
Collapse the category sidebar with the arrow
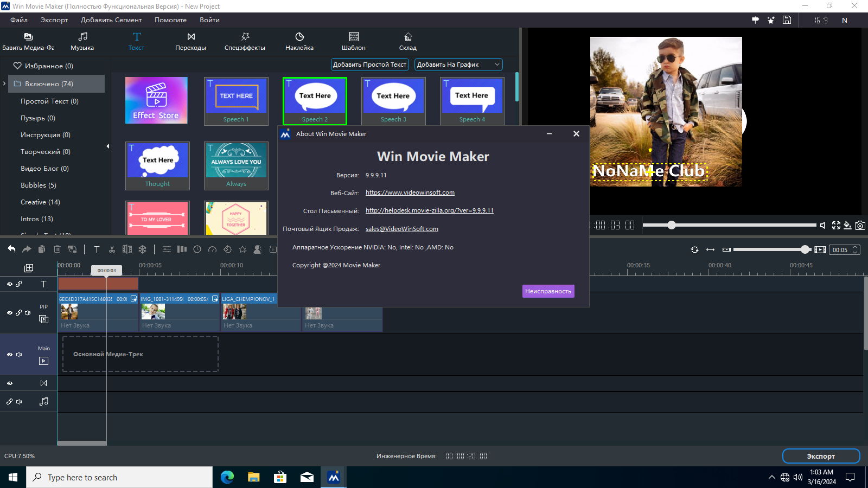[x=107, y=146]
